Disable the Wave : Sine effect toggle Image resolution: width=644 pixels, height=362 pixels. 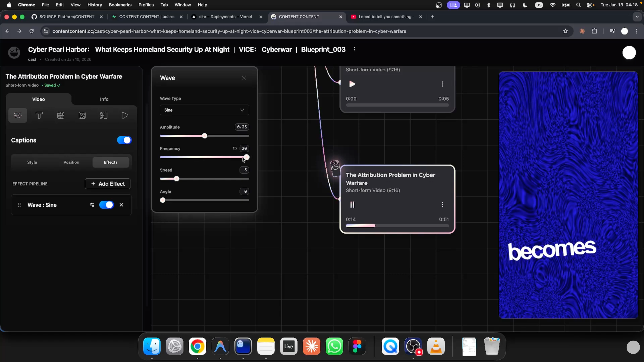coord(106,205)
